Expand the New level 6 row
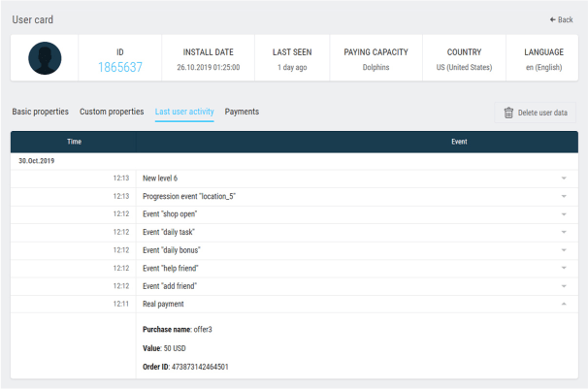This screenshot has width=588, height=389. click(x=563, y=178)
